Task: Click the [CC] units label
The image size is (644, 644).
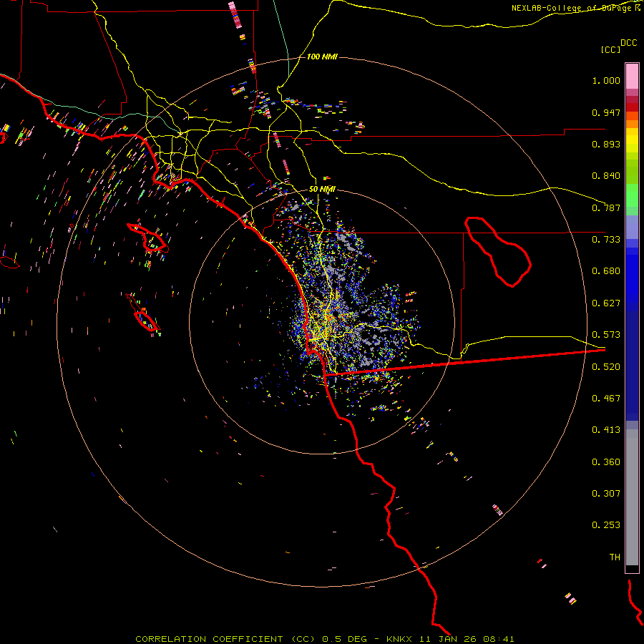Action: 610,49
